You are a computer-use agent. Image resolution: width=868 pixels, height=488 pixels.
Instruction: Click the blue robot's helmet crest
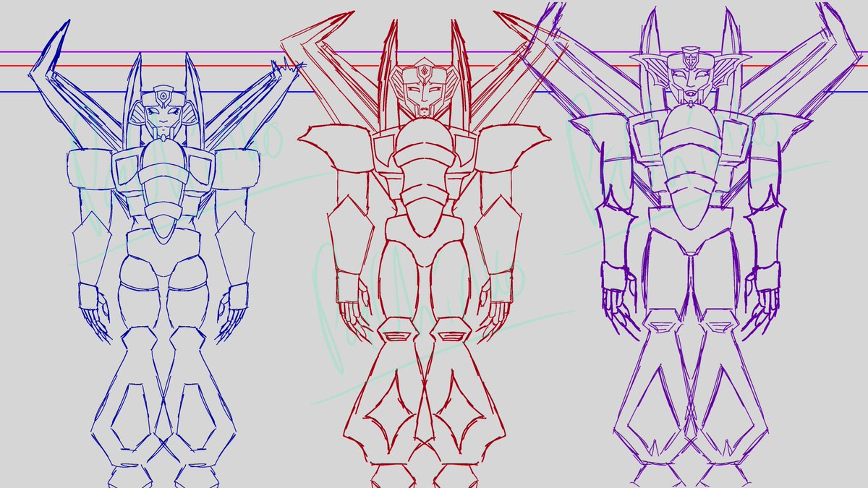(165, 90)
